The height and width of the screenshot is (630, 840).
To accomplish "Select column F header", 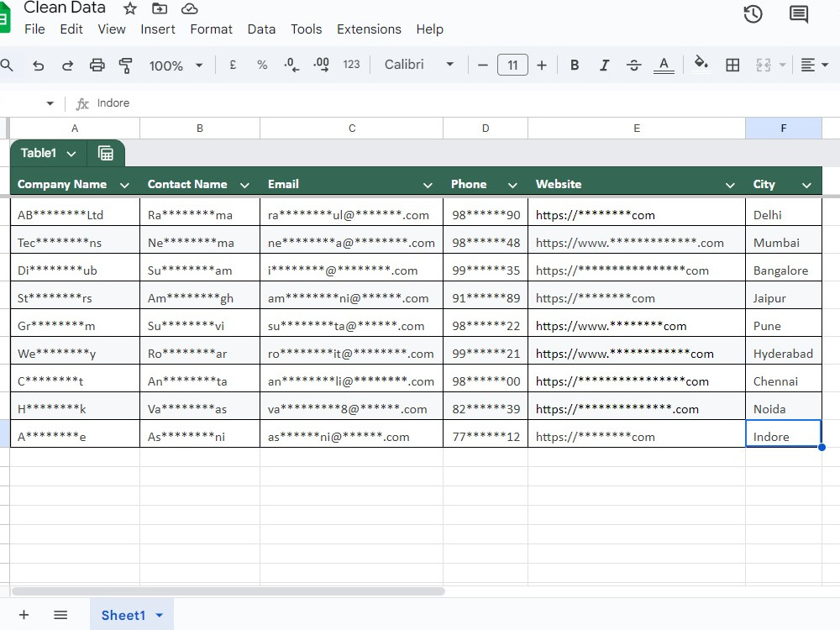I will click(x=783, y=128).
